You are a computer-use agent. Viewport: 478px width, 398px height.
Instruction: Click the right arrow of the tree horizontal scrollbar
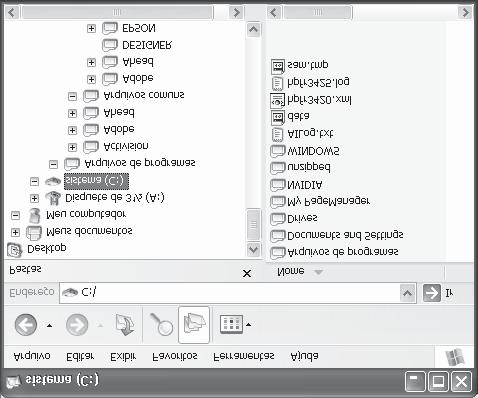point(236,13)
